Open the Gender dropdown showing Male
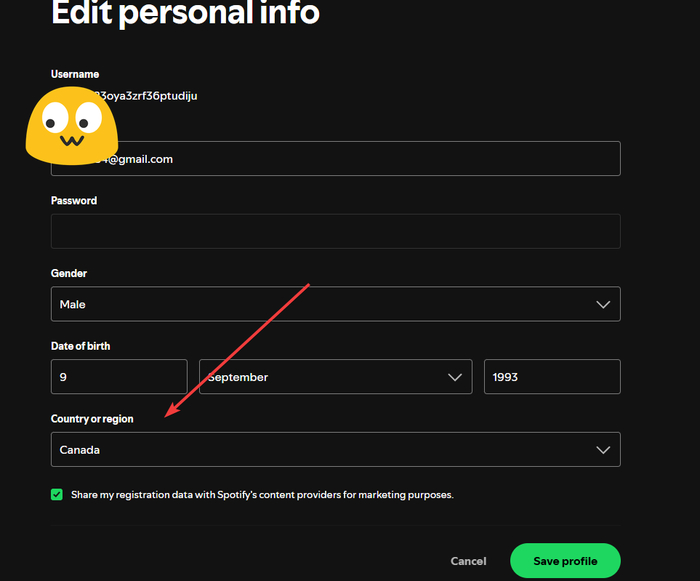The width and height of the screenshot is (700, 581). point(336,304)
